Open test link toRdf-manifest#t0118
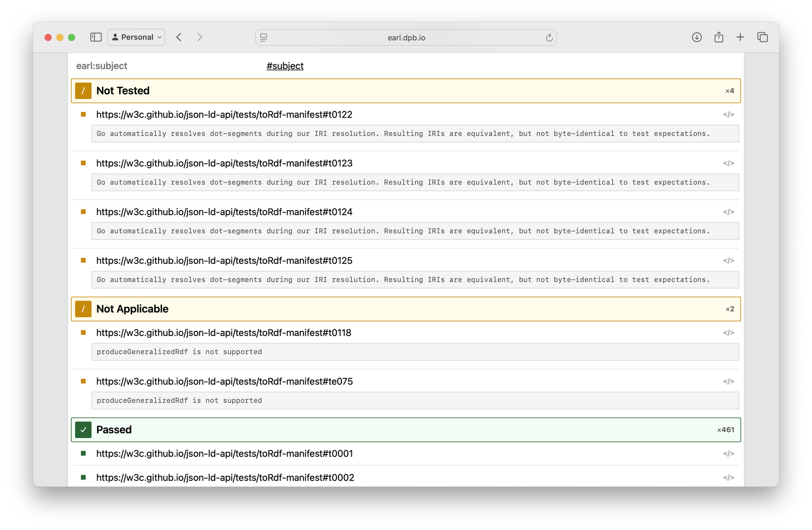Screen dimensions: 812x530 click(223, 333)
